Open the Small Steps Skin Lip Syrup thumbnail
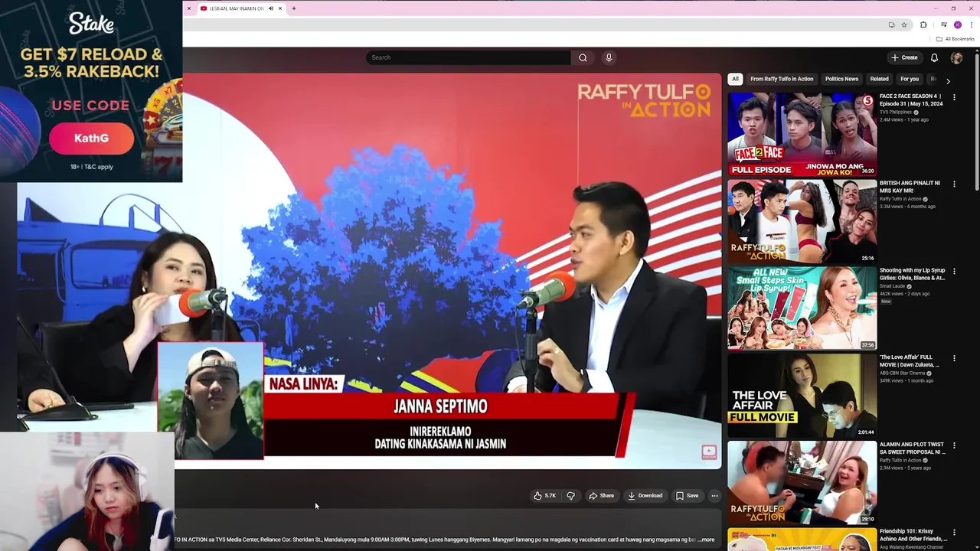This screenshot has width=980, height=551. tap(802, 308)
